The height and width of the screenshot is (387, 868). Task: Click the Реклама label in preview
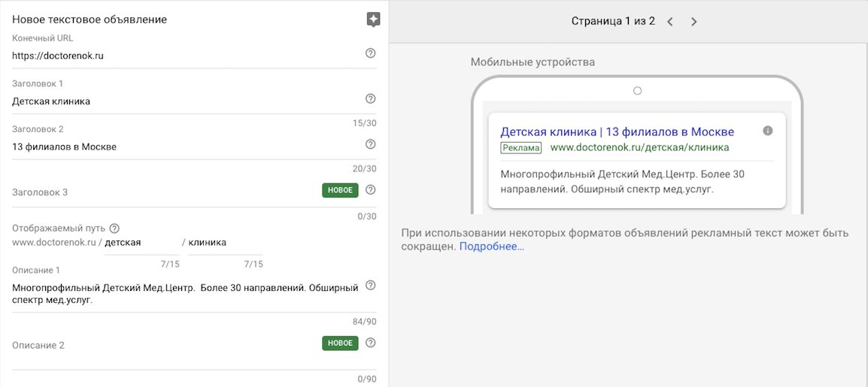[x=521, y=147]
